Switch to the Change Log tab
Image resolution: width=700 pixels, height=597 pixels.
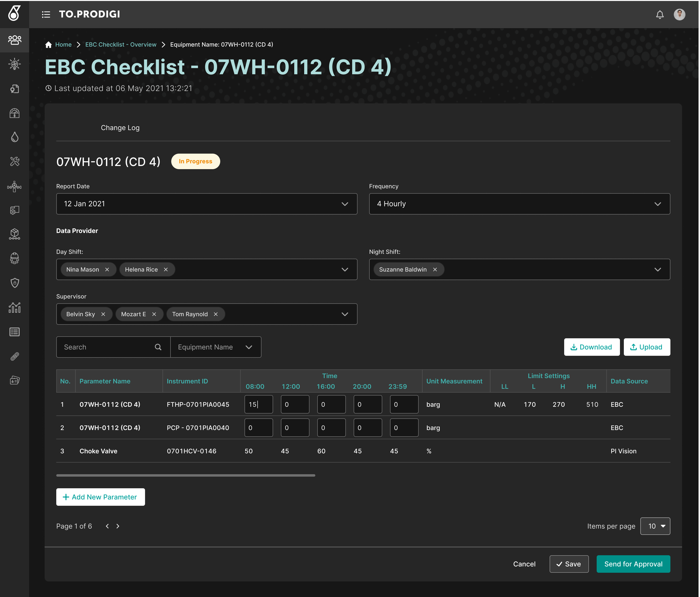point(120,128)
